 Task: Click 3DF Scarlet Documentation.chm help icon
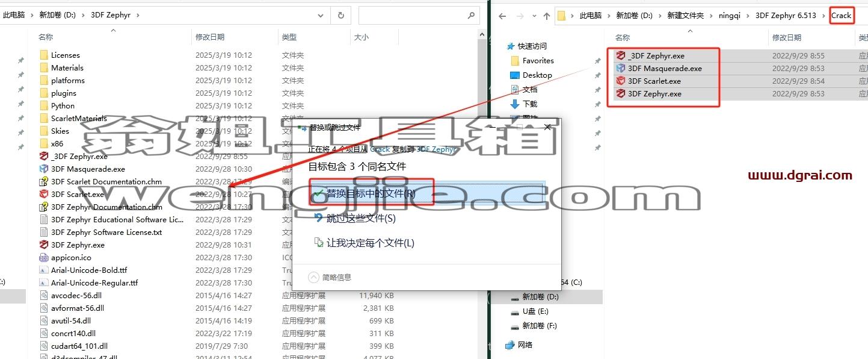pyautogui.click(x=43, y=181)
